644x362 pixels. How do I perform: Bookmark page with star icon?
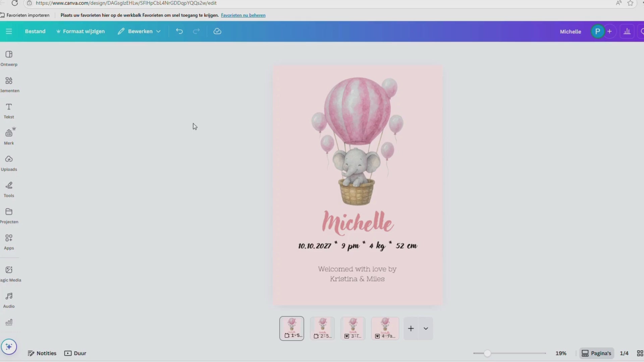point(630,3)
